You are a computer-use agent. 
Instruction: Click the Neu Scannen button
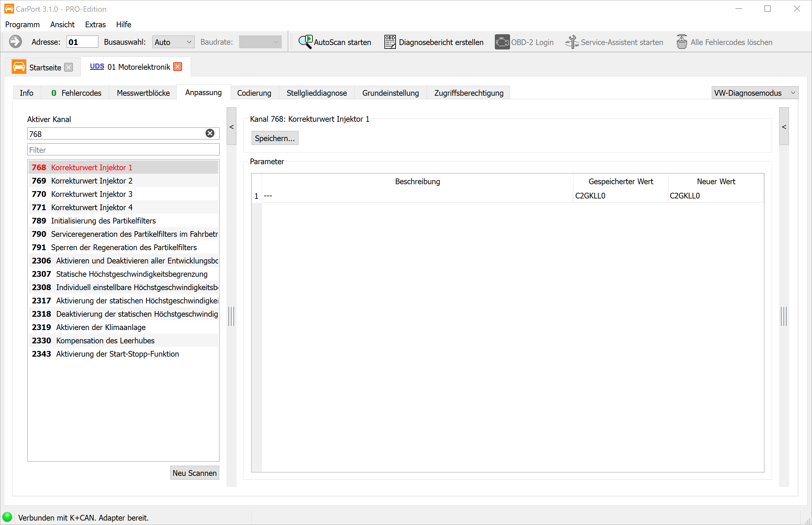click(194, 473)
